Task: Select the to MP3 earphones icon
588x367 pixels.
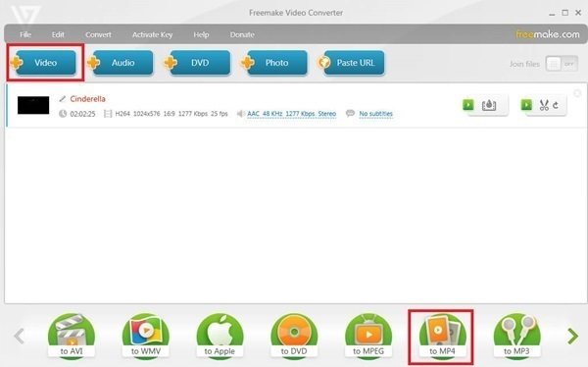Action: [516, 337]
